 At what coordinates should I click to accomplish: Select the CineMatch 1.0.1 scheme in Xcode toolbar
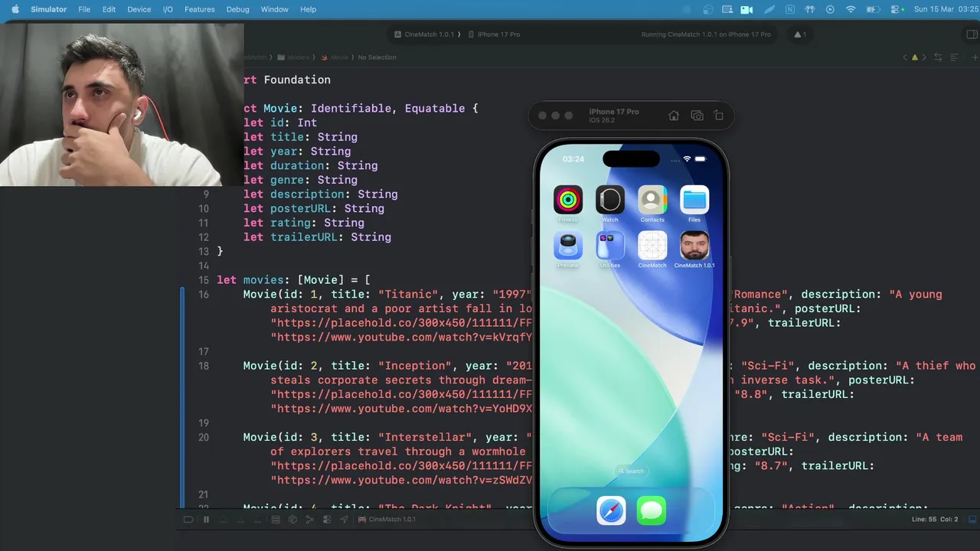click(x=425, y=34)
